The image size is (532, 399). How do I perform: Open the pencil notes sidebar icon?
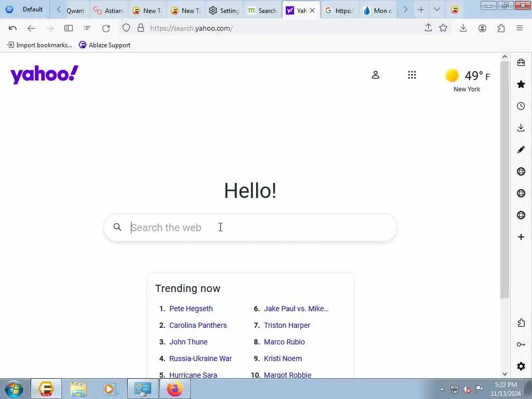pyautogui.click(x=521, y=150)
